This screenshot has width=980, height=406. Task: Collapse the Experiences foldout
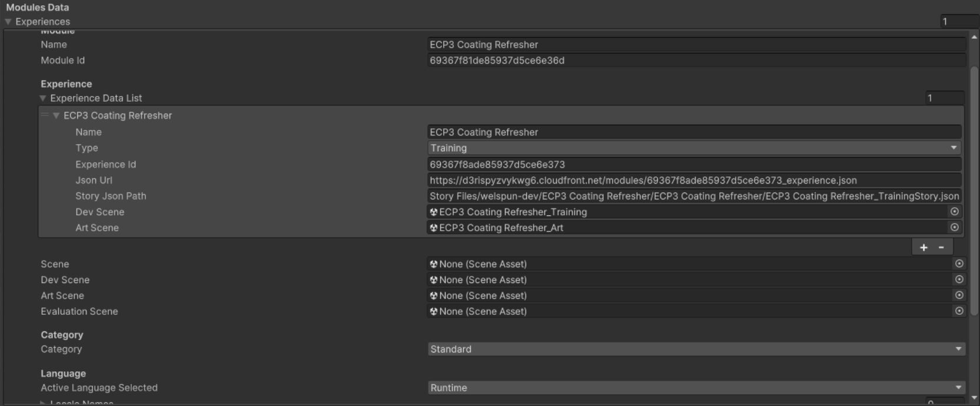coord(8,22)
